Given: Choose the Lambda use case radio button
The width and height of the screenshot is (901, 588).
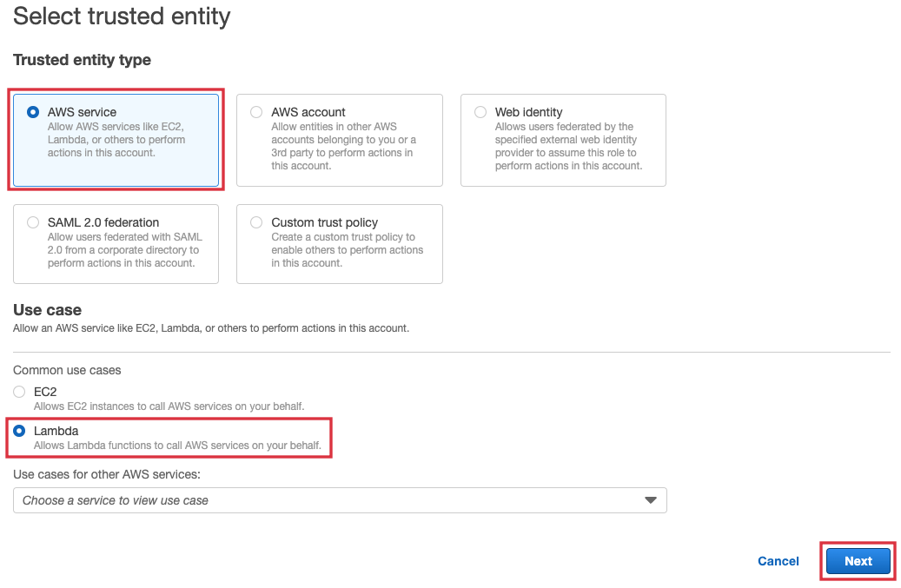Looking at the screenshot, I should coord(19,431).
